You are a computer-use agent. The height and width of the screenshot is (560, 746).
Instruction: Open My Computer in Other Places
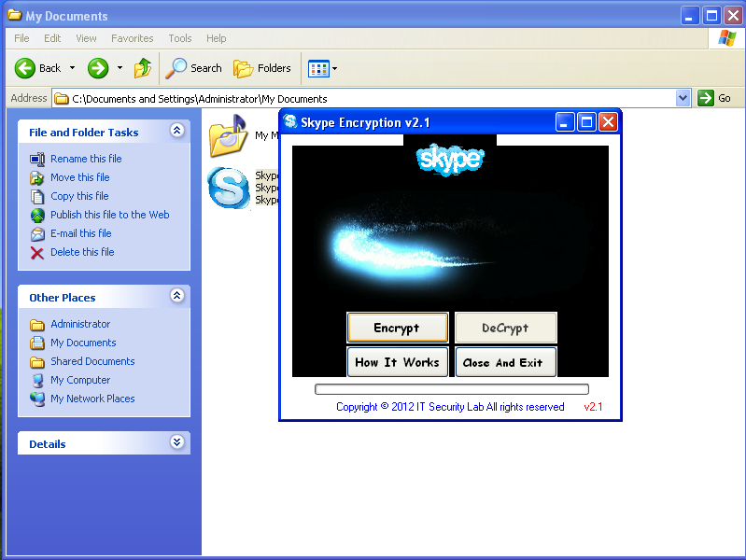(x=80, y=380)
